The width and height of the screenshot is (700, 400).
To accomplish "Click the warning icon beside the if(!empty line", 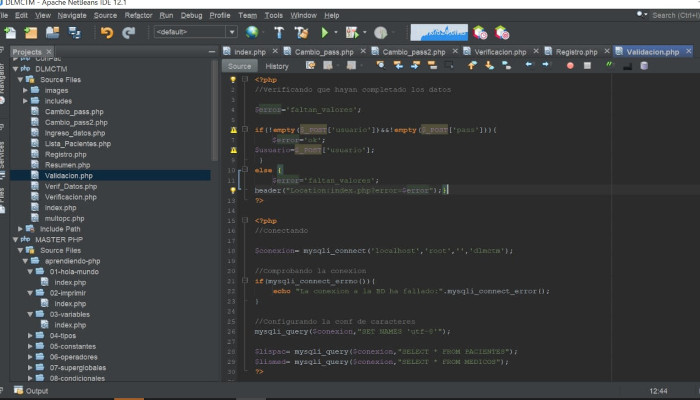I will click(233, 130).
